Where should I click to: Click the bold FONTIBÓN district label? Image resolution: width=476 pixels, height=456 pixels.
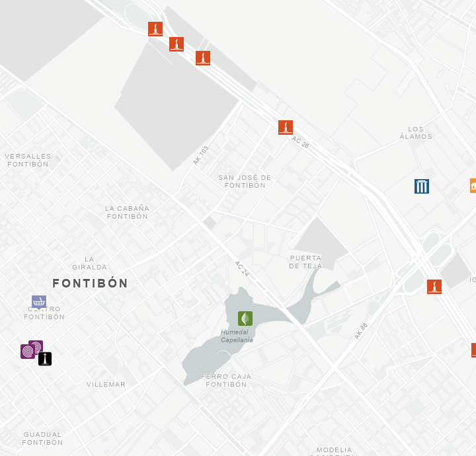point(90,284)
